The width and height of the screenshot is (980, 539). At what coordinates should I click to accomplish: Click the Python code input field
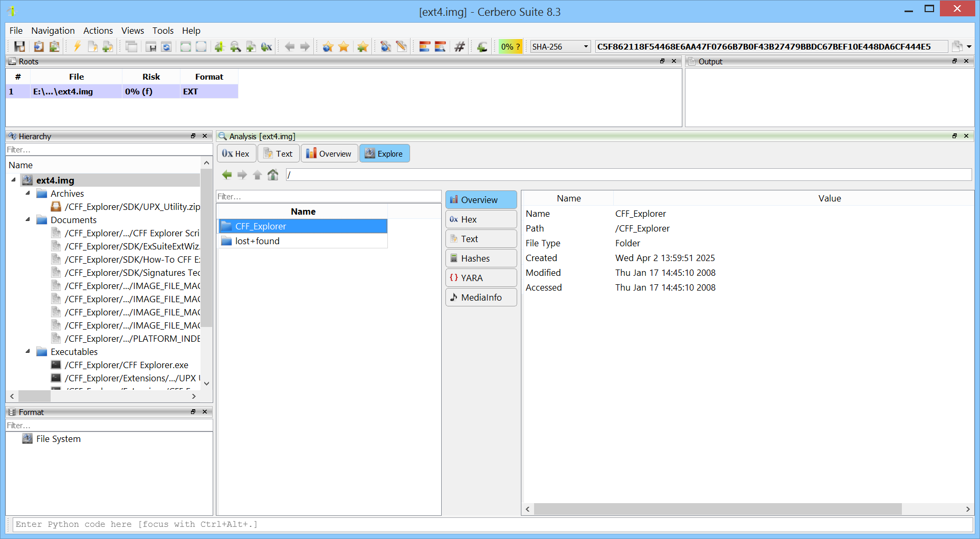492,524
